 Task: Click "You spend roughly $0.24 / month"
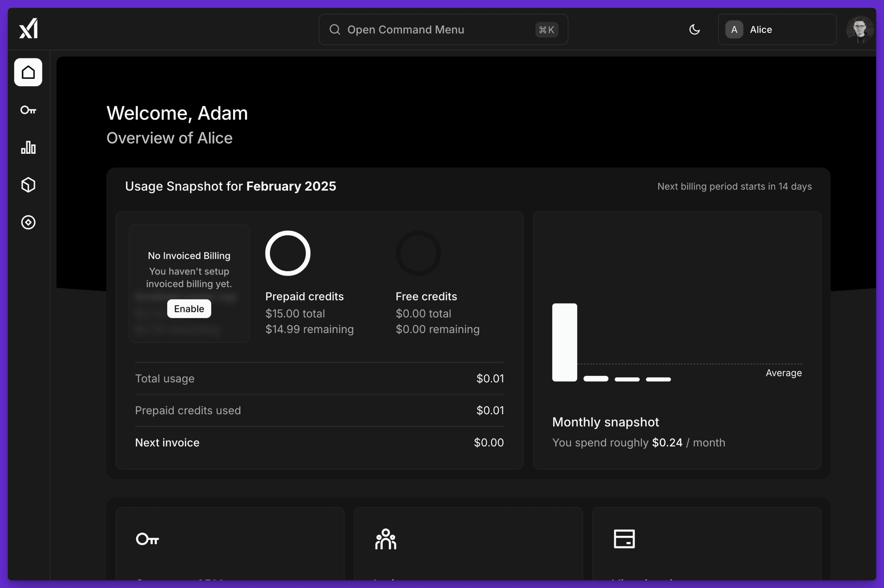click(638, 443)
